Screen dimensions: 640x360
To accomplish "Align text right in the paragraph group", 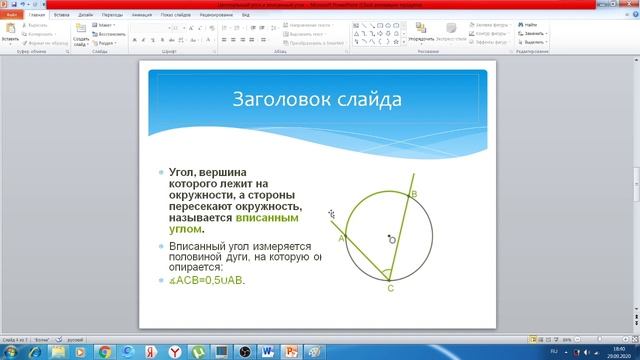I will tap(243, 40).
